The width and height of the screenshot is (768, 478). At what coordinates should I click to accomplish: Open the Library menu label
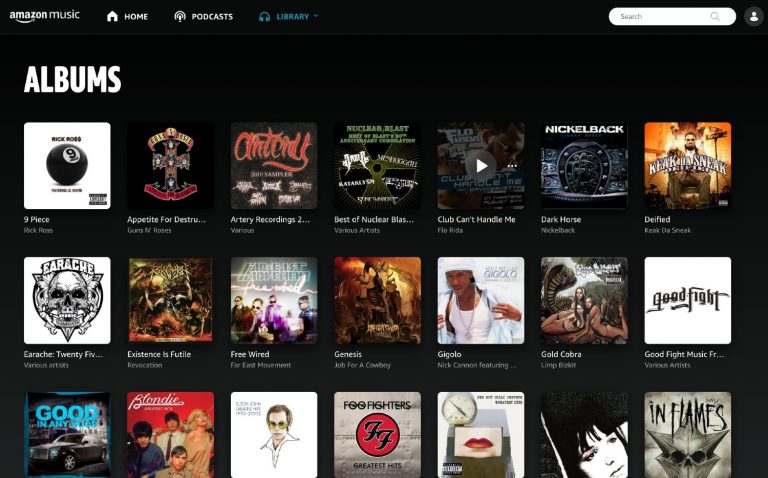292,17
